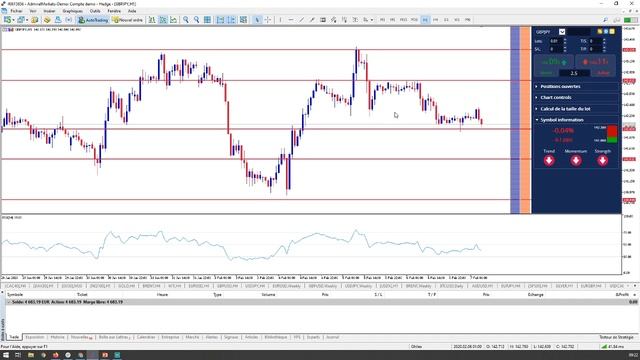640x360 pixels.
Task: Expand the Positions ouvertes section
Action: click(x=576, y=87)
